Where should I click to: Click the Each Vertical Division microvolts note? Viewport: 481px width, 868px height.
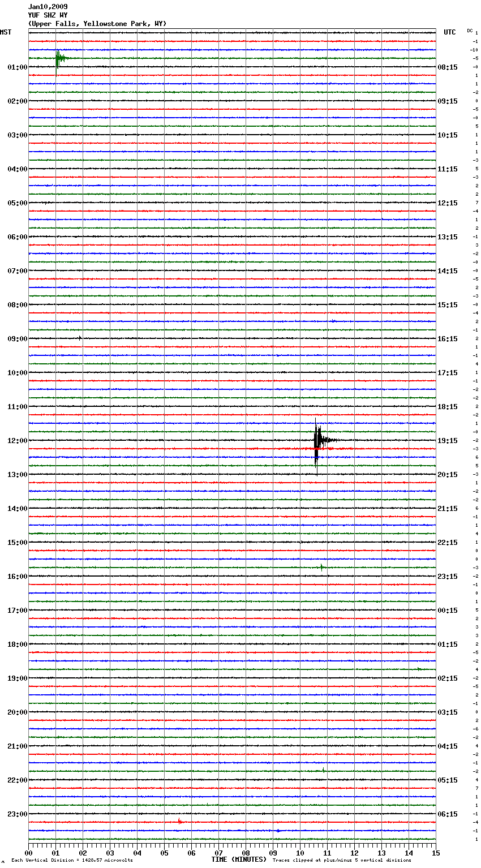pos(72,860)
